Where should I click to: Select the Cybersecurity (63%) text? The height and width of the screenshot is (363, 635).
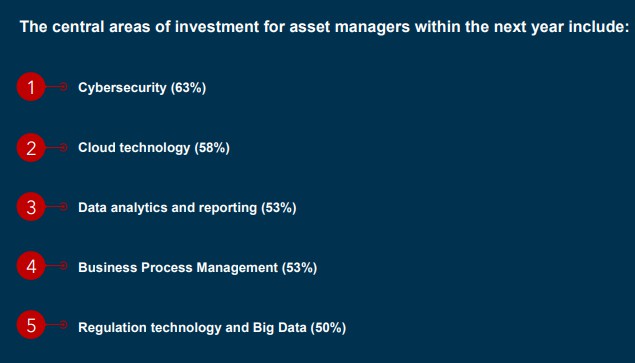coord(142,88)
